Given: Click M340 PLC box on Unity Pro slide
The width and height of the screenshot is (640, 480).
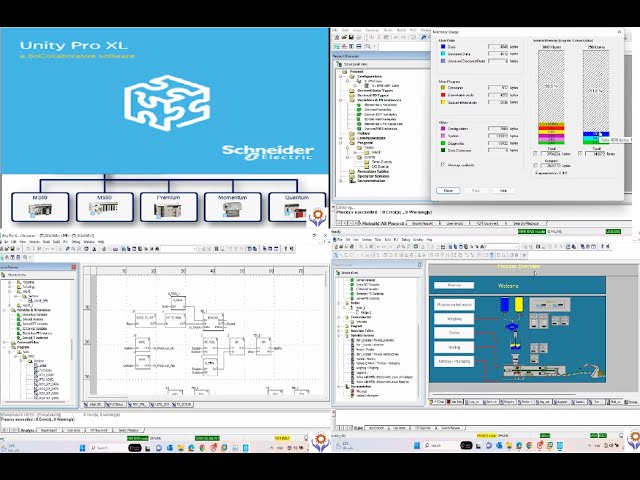Looking at the screenshot, I should click(x=40, y=207).
